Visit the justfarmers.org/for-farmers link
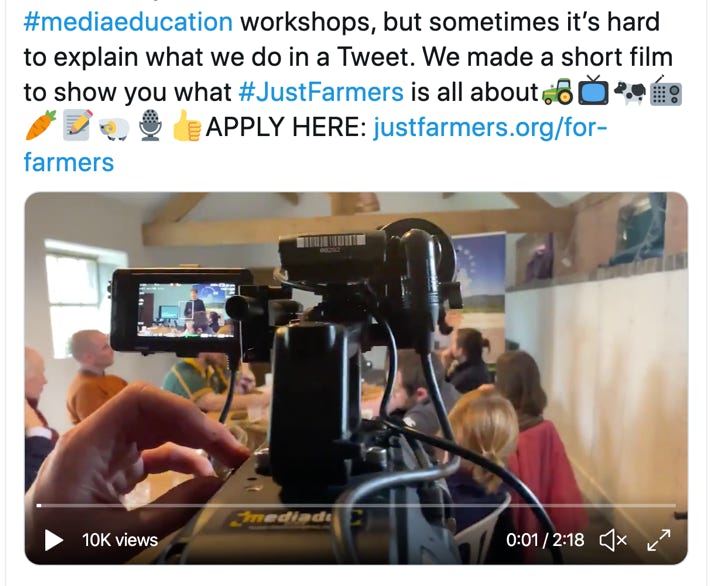This screenshot has width=710, height=586. pos(315,144)
